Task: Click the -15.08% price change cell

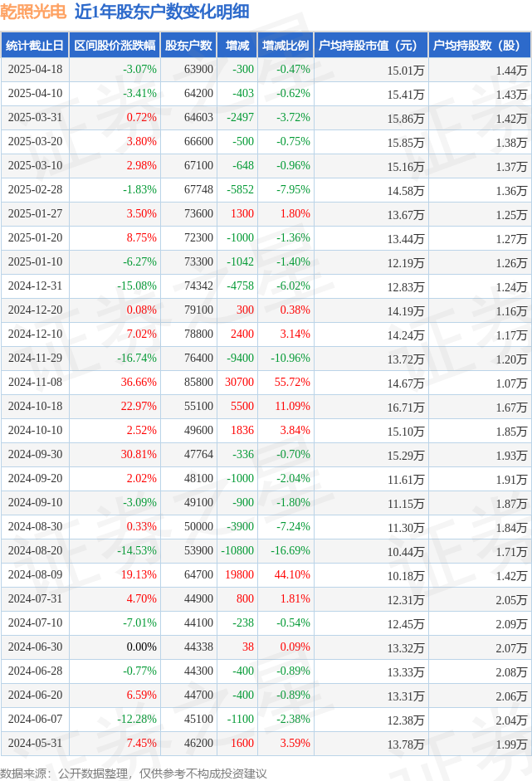Action: 137,286
